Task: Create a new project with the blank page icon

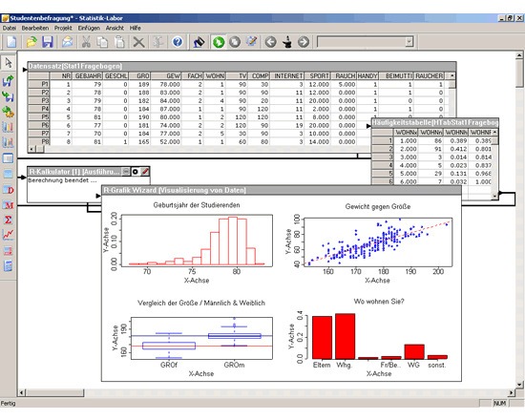Action: [11, 42]
